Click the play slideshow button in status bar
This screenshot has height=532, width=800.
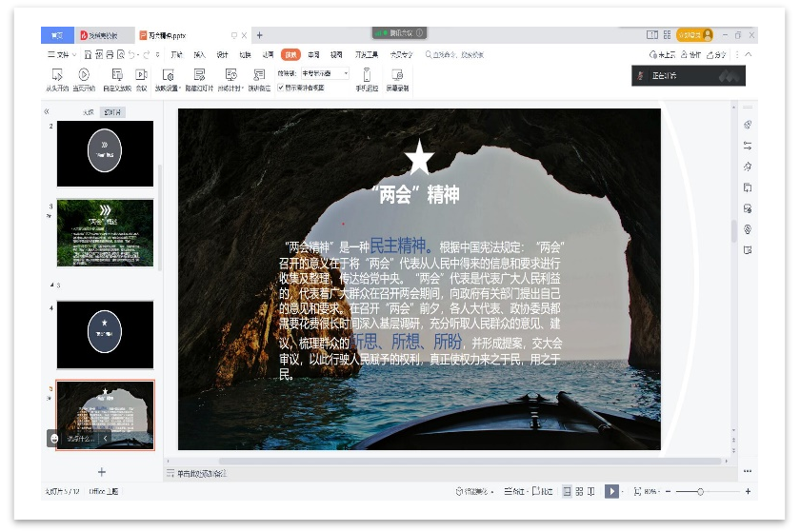tap(611, 491)
